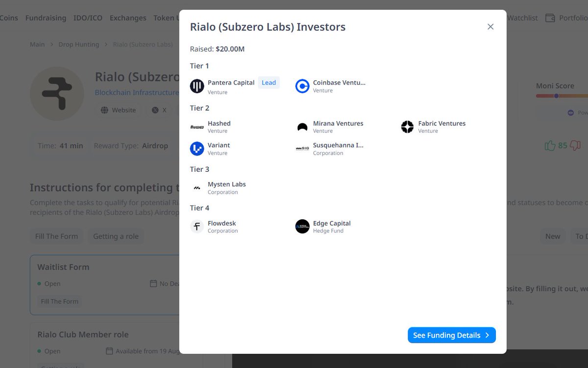Click the arrow on See Funding Details
Image resolution: width=588 pixels, height=368 pixels.
[x=487, y=335]
